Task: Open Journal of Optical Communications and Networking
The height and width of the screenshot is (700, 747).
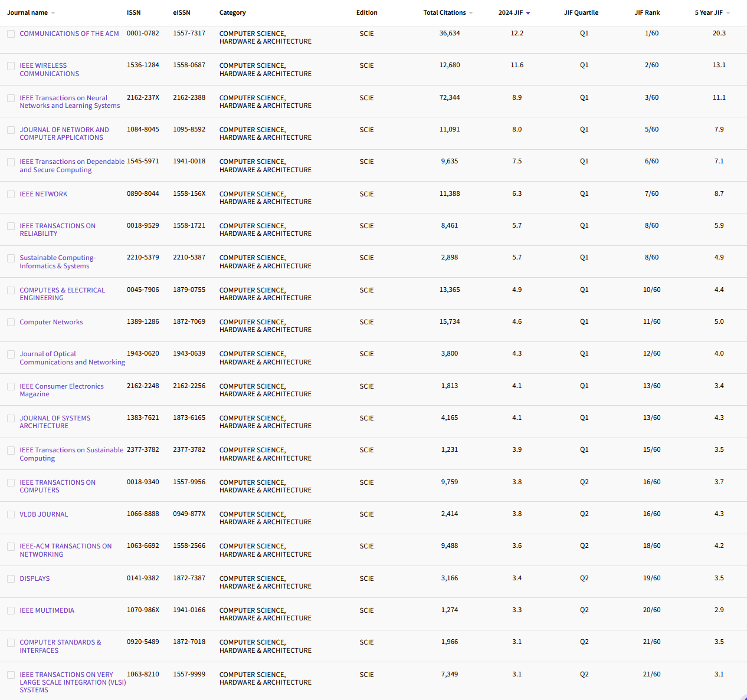Action: [72, 358]
